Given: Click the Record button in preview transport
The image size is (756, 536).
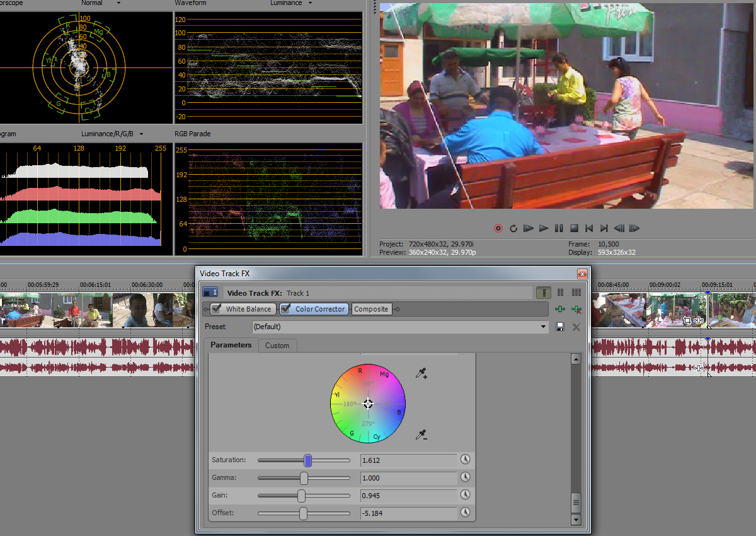Looking at the screenshot, I should click(x=498, y=228).
